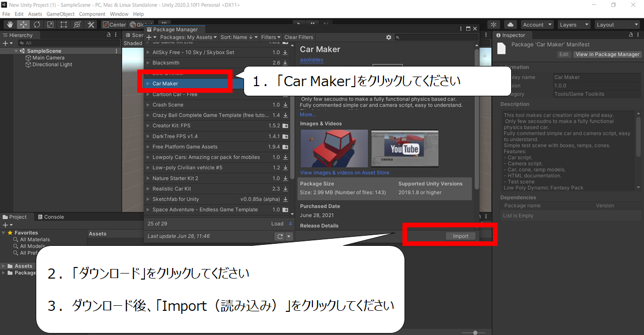Click View images & videos on Asset Store
644x335 pixels.
click(x=345, y=173)
